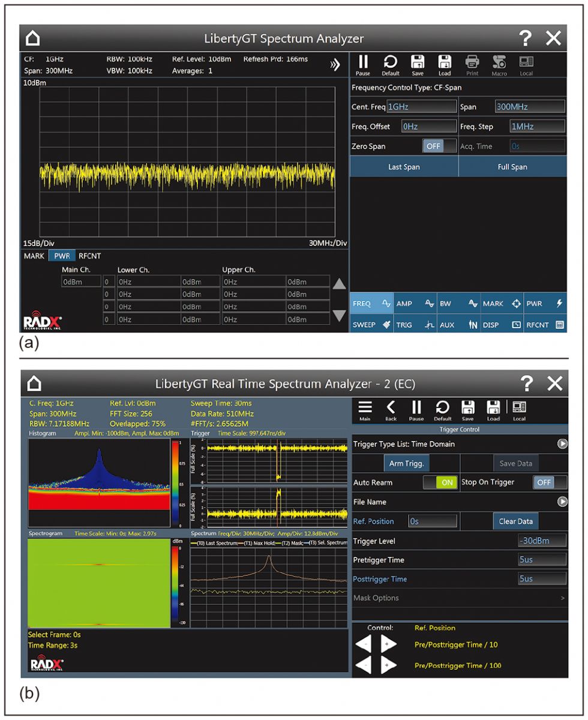Click home icon in Real Time Spectrum Analyzer window

(33, 383)
